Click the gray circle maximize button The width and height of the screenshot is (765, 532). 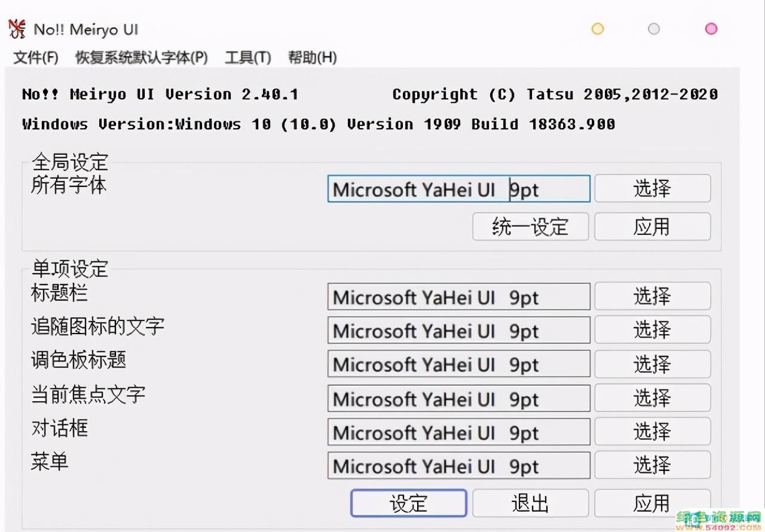coord(654,29)
